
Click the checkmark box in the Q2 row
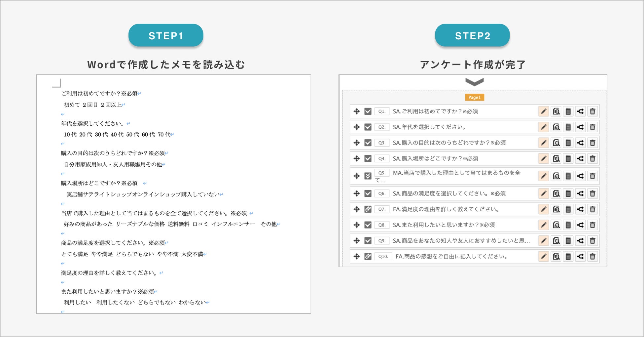click(368, 127)
